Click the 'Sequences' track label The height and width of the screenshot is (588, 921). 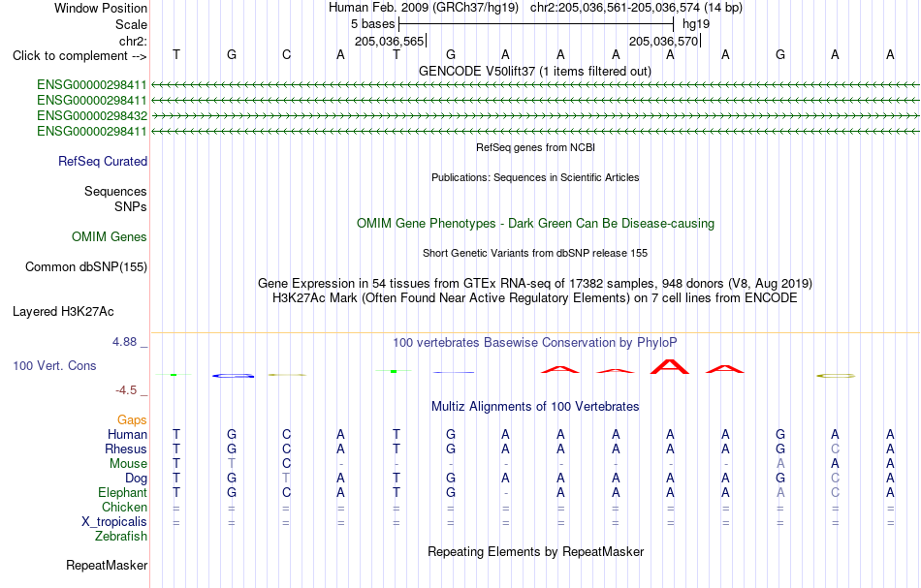115,191
